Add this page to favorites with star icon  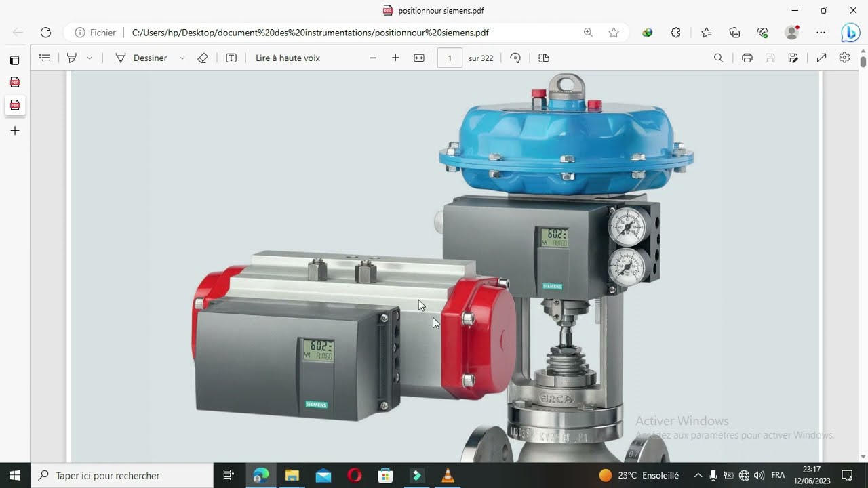click(x=614, y=33)
